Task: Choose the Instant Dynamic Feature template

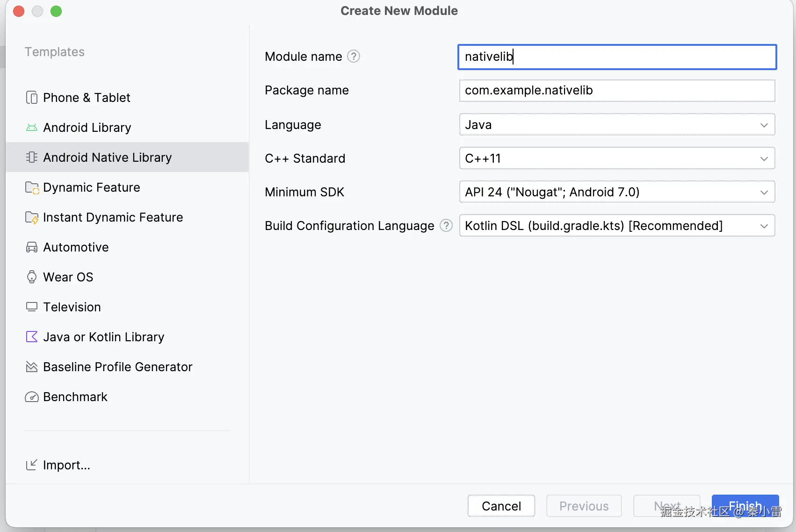Action: [x=113, y=217]
